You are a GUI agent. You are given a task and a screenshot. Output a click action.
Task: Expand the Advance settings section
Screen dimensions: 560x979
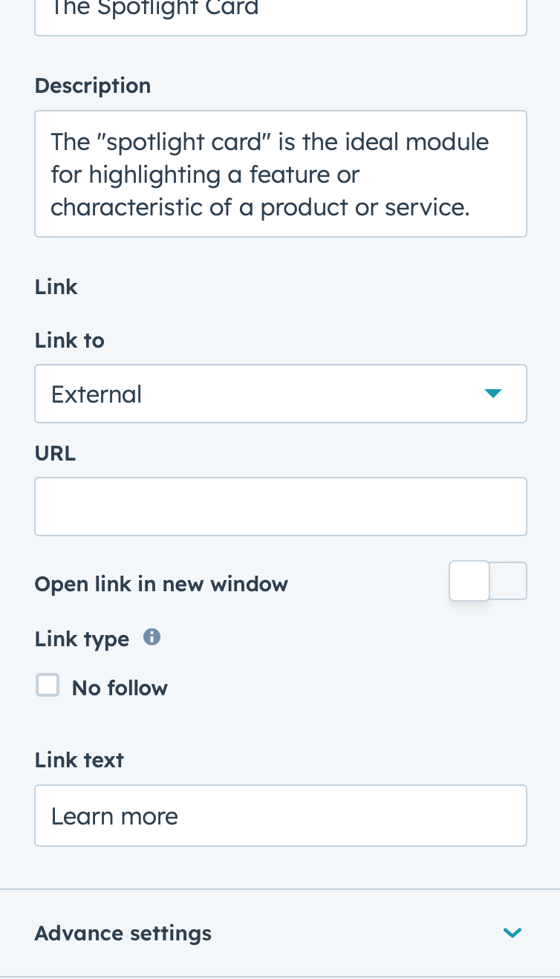pyautogui.click(x=280, y=933)
